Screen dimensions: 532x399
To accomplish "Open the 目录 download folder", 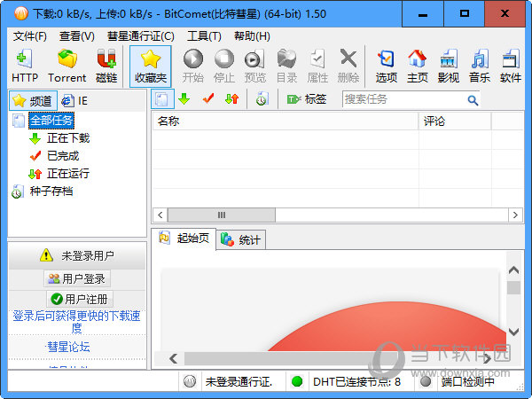I will click(x=286, y=66).
